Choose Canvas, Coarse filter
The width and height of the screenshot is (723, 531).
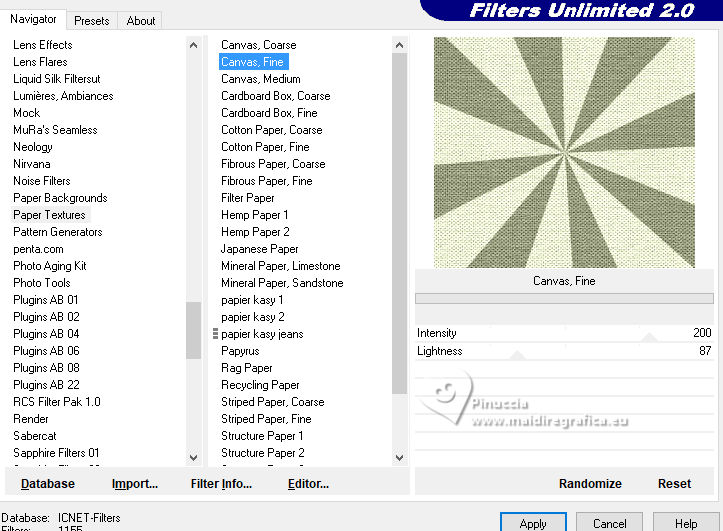[x=259, y=45]
